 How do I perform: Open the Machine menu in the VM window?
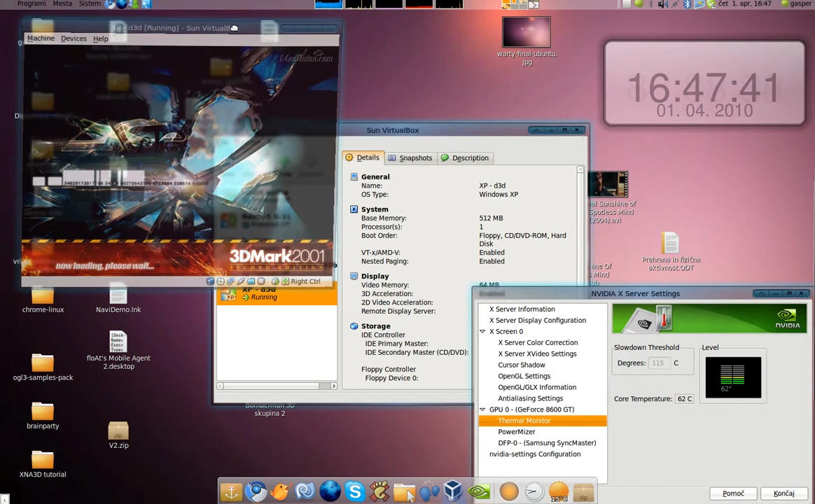pos(41,38)
